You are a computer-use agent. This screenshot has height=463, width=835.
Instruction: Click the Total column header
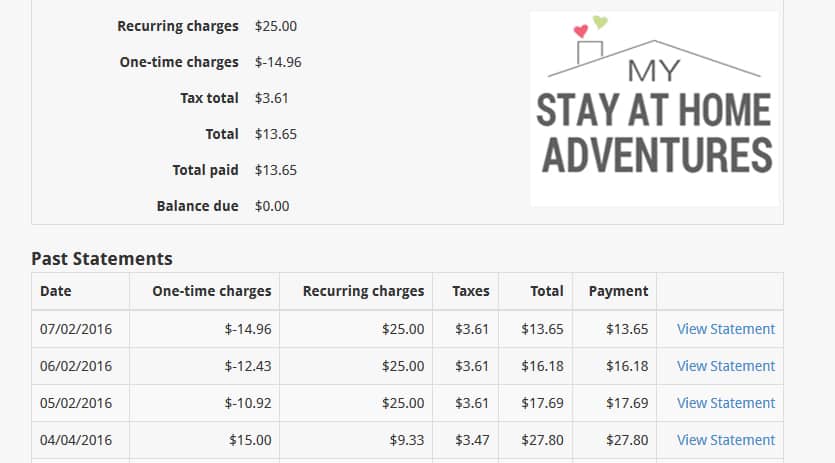(547, 291)
